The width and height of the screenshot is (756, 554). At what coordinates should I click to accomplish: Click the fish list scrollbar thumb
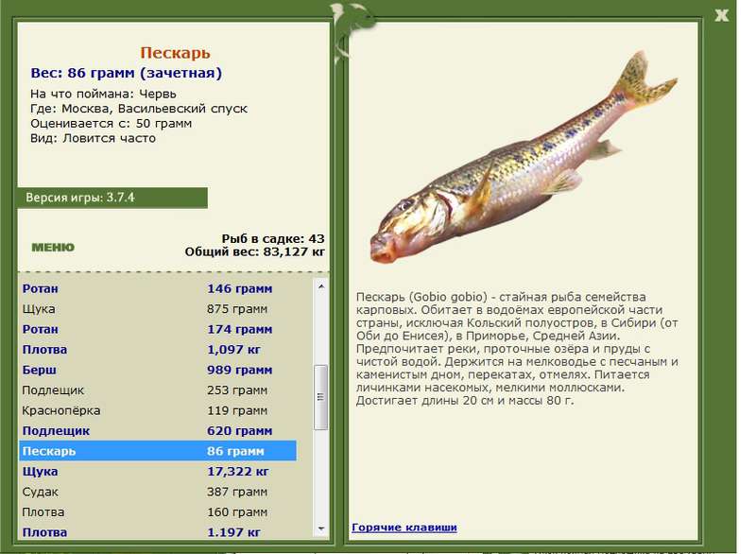click(321, 397)
